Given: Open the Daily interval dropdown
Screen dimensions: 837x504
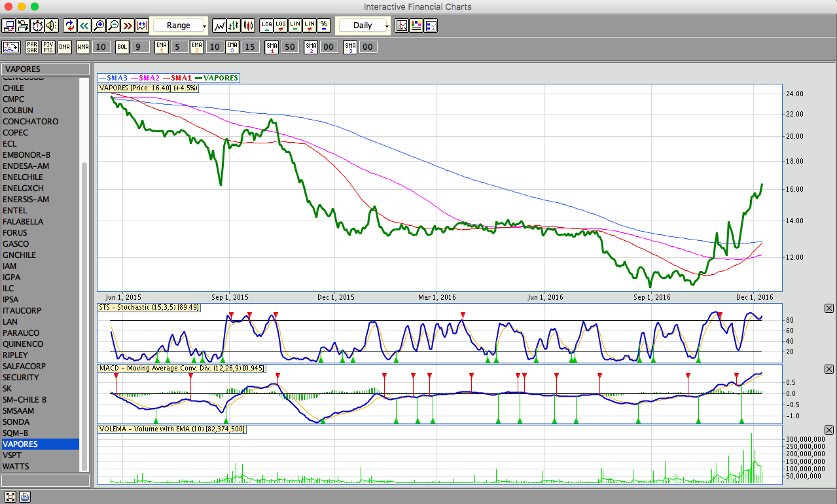Looking at the screenshot, I should point(363,26).
